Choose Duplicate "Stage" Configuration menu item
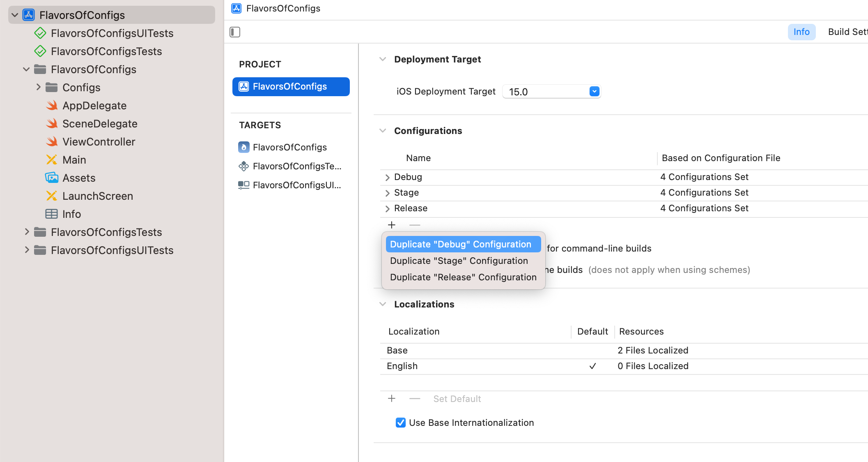The image size is (868, 462). click(459, 261)
